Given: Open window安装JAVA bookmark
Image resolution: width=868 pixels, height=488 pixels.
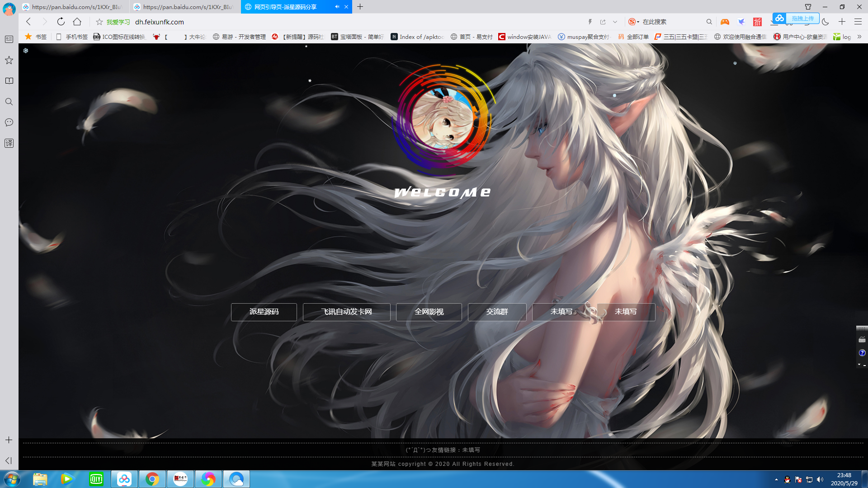Looking at the screenshot, I should [x=525, y=37].
